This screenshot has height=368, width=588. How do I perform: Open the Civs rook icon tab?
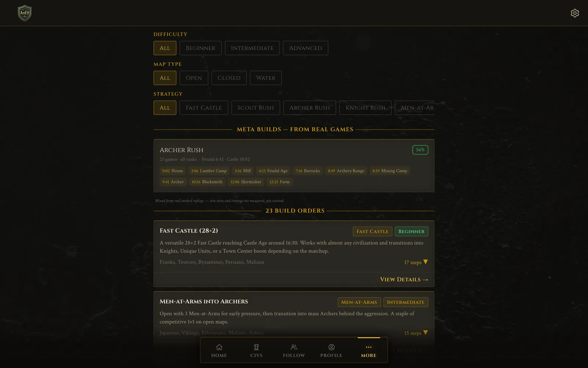coord(257,350)
